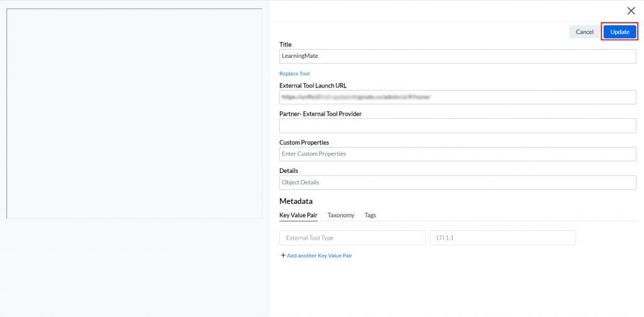Select the empty preview pane on the left

135,113
